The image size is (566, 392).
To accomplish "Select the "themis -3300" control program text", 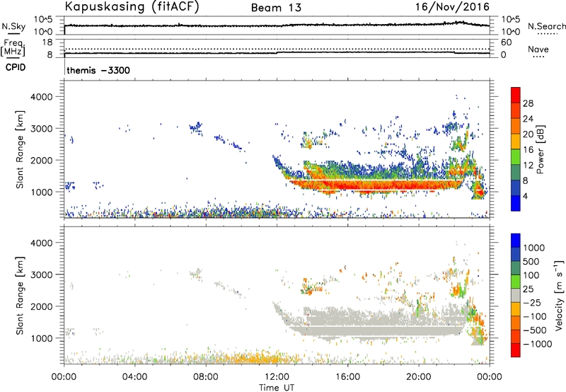I will (x=98, y=70).
